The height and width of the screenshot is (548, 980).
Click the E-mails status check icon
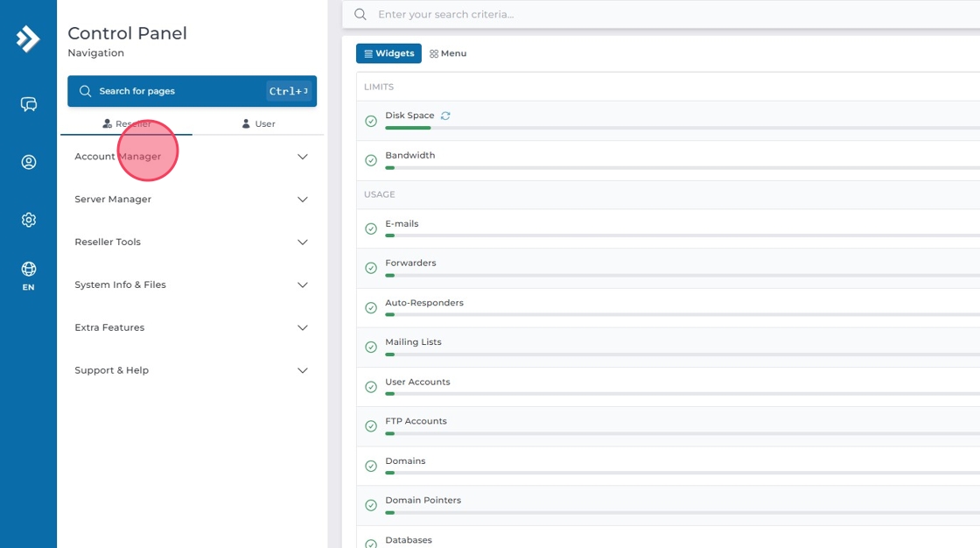371,229
